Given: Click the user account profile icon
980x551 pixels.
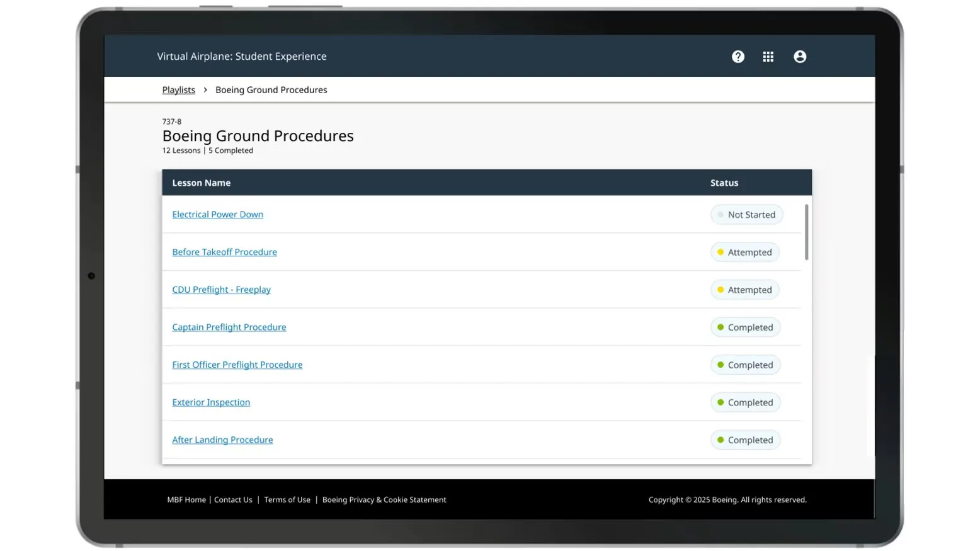Looking at the screenshot, I should click(x=799, y=57).
